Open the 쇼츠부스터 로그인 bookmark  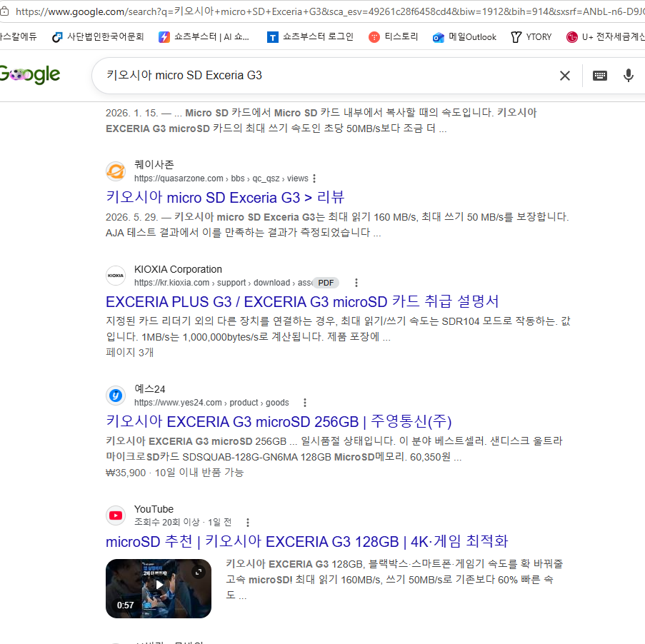point(310,37)
